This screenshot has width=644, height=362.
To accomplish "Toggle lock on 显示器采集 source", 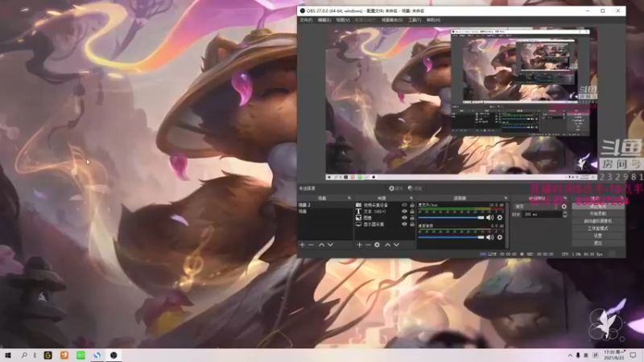I will (412, 224).
